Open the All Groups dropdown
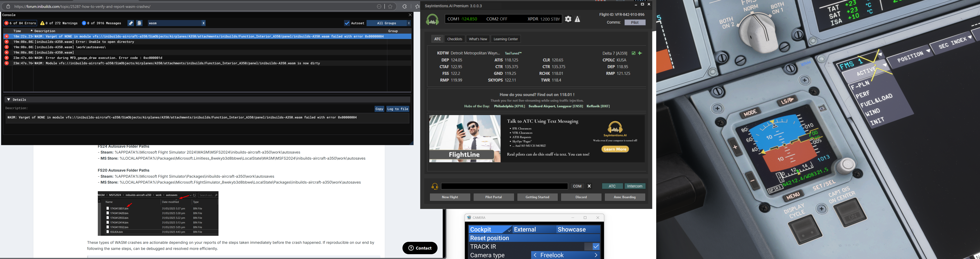 tap(387, 23)
